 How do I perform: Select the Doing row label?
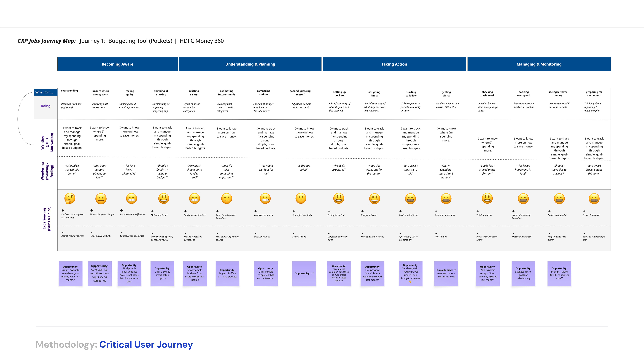(46, 106)
